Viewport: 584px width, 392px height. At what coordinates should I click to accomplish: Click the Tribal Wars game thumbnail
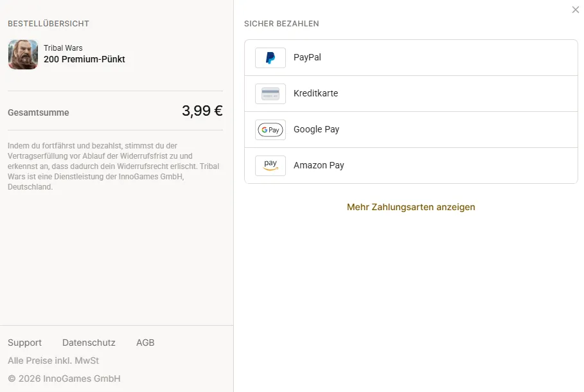coord(23,55)
